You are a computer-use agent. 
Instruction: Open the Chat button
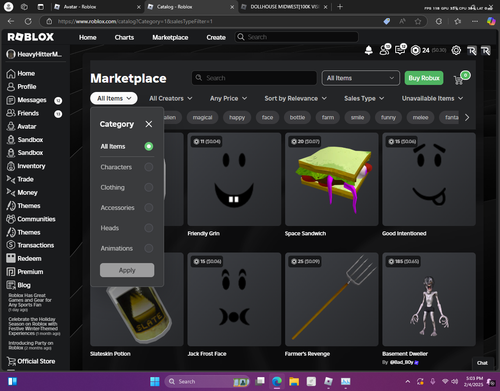[x=482, y=363]
